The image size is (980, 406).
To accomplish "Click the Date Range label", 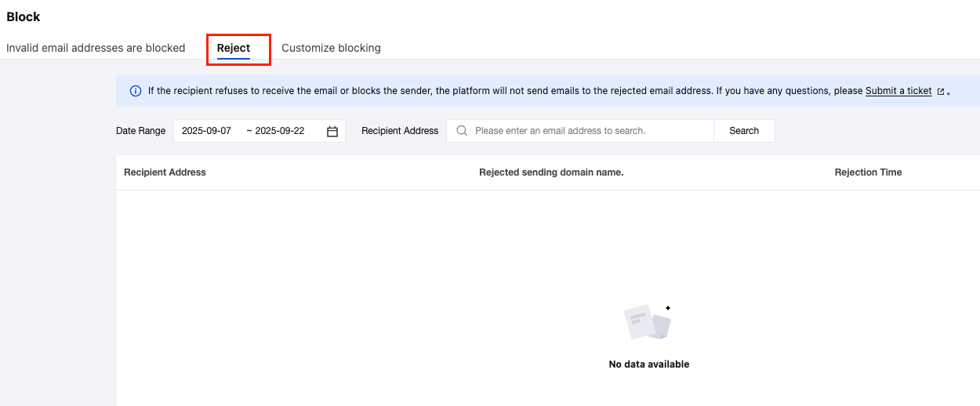I will [x=141, y=131].
